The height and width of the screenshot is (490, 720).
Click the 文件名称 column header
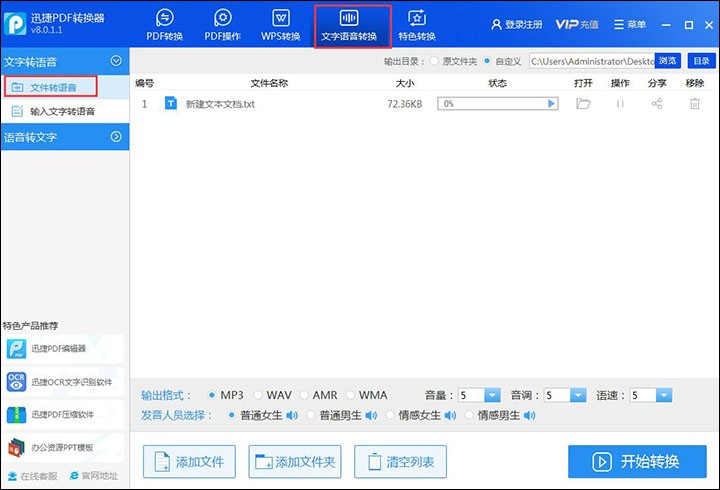[x=269, y=83]
